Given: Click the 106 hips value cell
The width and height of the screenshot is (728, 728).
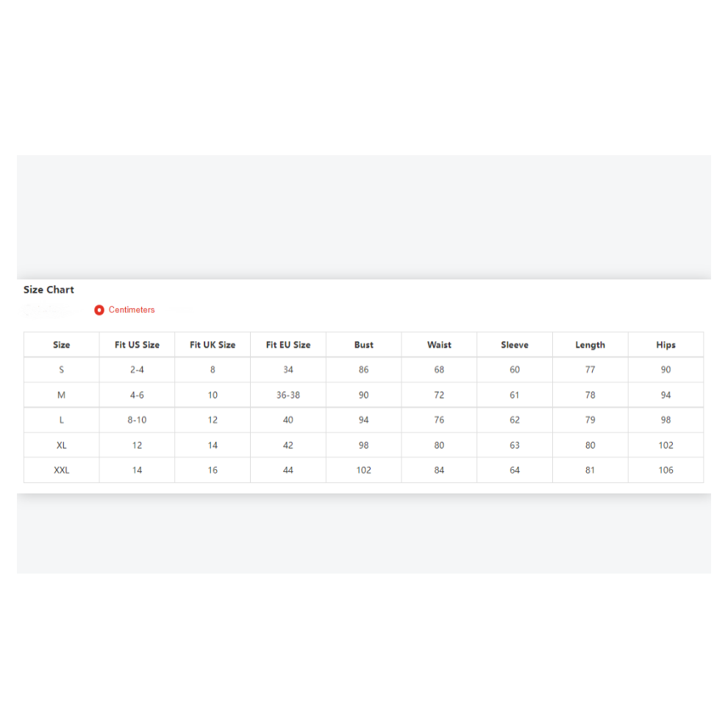Looking at the screenshot, I should click(x=665, y=471).
